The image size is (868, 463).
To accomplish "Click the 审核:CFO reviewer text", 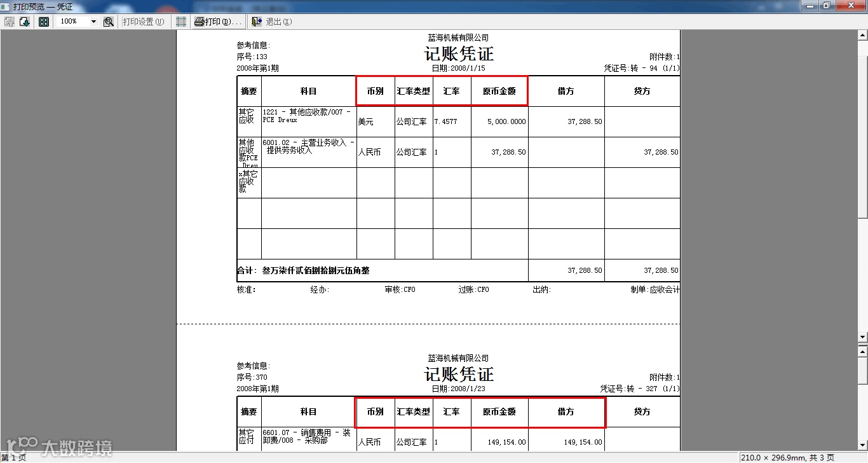I will click(400, 289).
